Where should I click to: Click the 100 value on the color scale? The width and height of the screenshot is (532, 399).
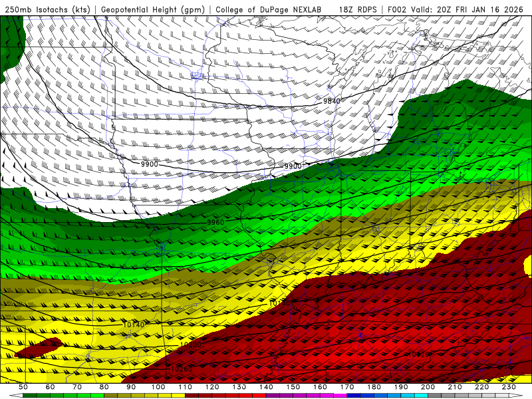click(158, 387)
